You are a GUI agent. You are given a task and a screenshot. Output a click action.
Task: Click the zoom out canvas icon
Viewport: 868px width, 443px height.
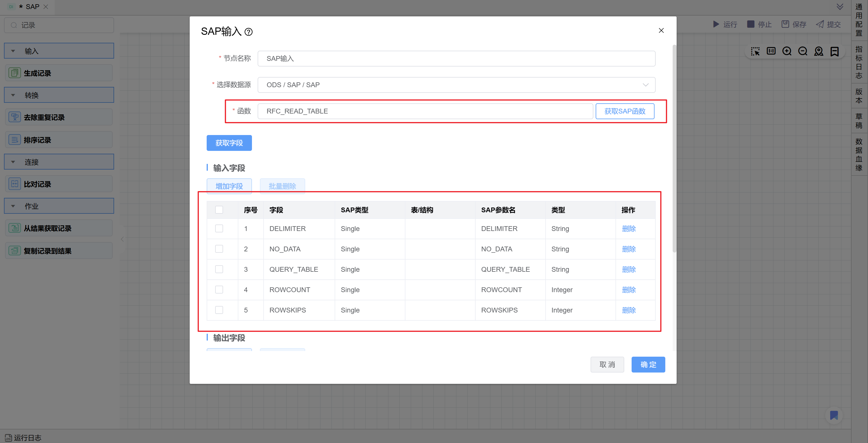[803, 51]
